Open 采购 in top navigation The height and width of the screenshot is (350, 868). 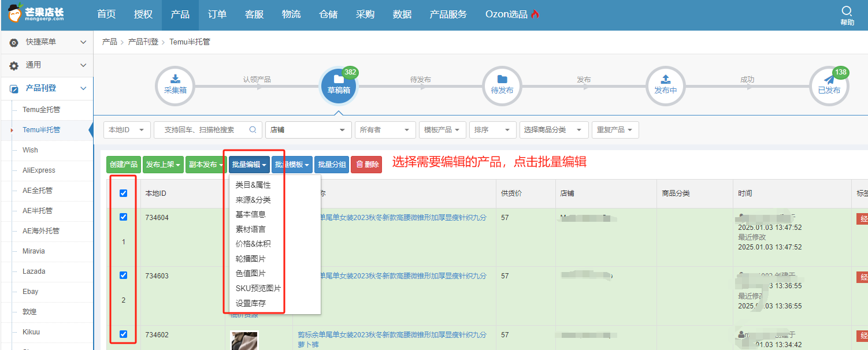(x=365, y=14)
